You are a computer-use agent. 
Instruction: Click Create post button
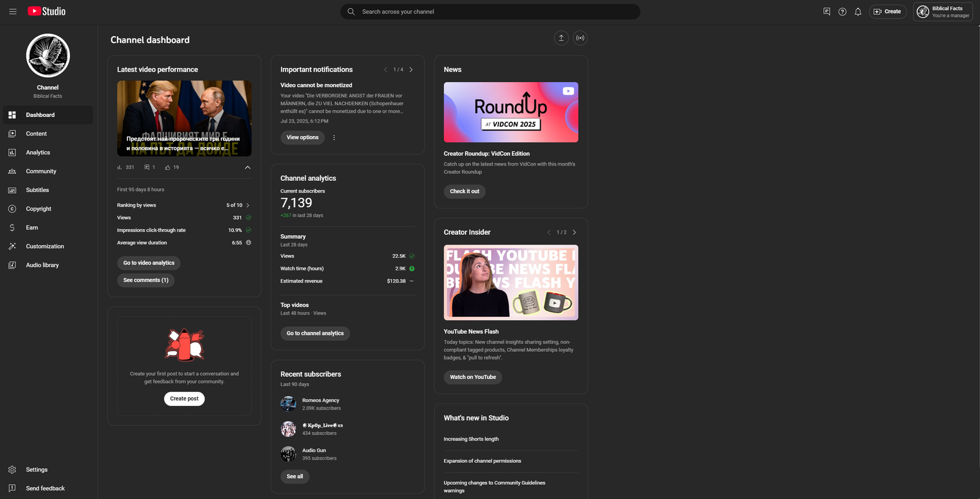tap(184, 398)
